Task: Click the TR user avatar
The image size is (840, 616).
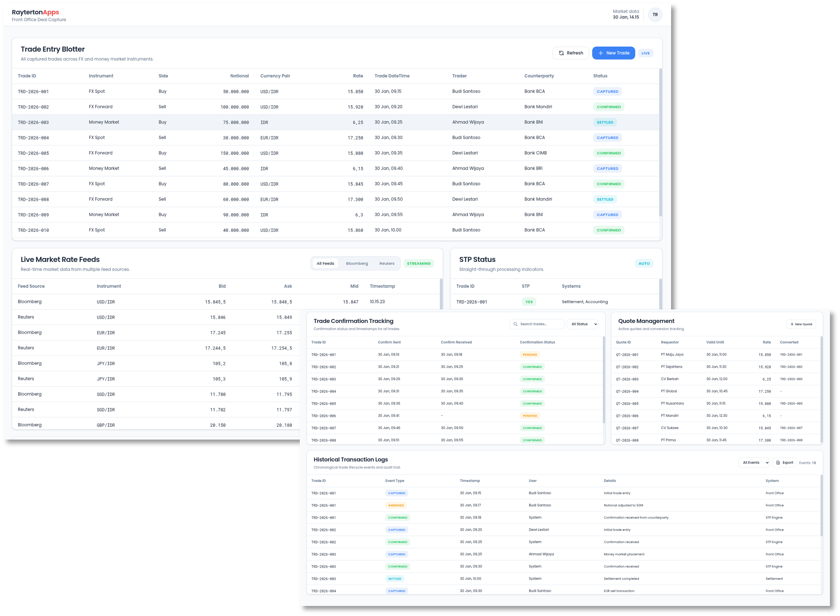Action: click(x=655, y=15)
